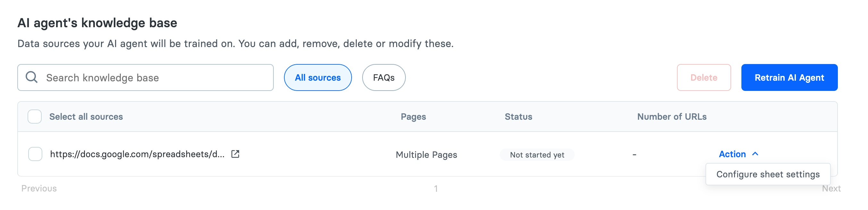868x210 pixels.
Task: Go to the Next page
Action: coord(831,189)
